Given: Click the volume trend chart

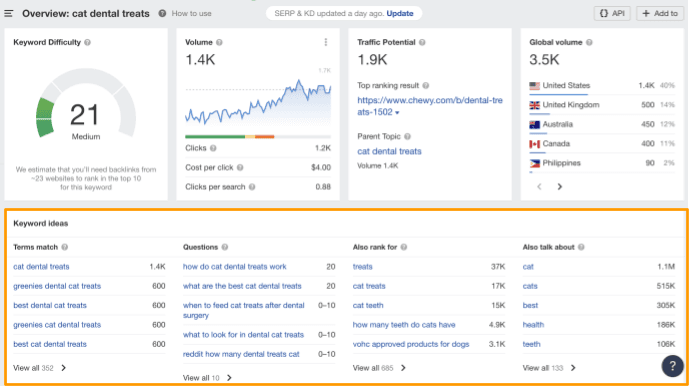Looking at the screenshot, I should point(258,101).
